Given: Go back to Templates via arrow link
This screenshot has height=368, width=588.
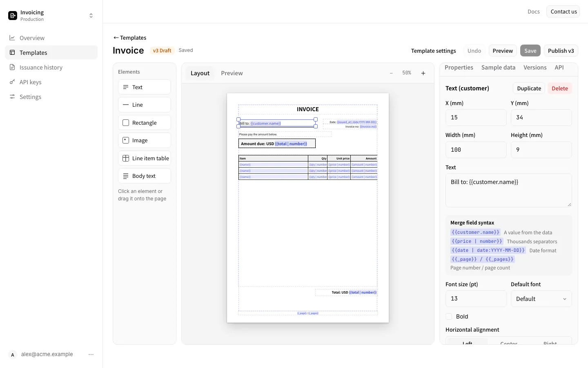Looking at the screenshot, I should (x=130, y=38).
